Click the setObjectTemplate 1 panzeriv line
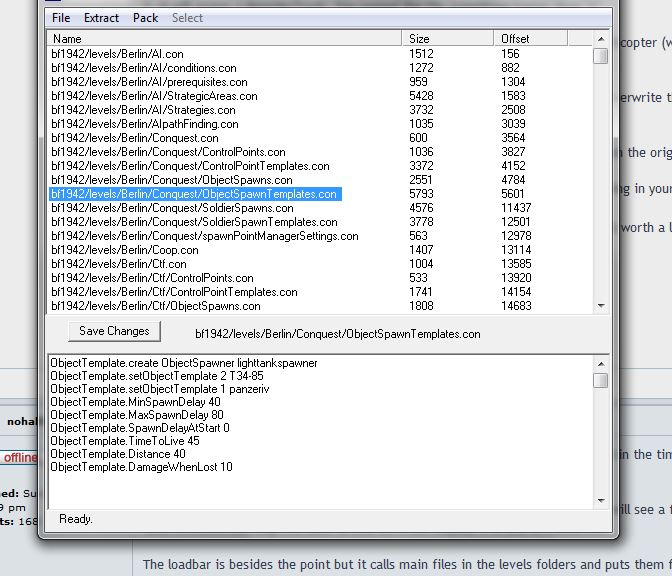 [159, 389]
